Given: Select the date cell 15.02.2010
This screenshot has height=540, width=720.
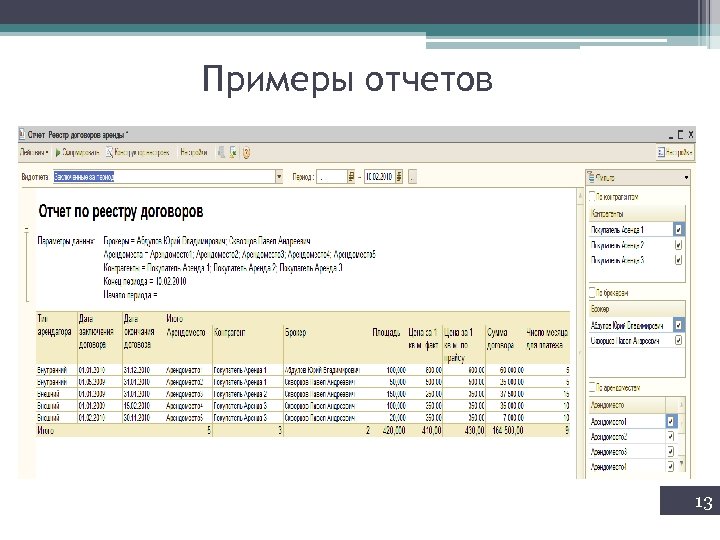Looking at the screenshot, I should [136, 406].
